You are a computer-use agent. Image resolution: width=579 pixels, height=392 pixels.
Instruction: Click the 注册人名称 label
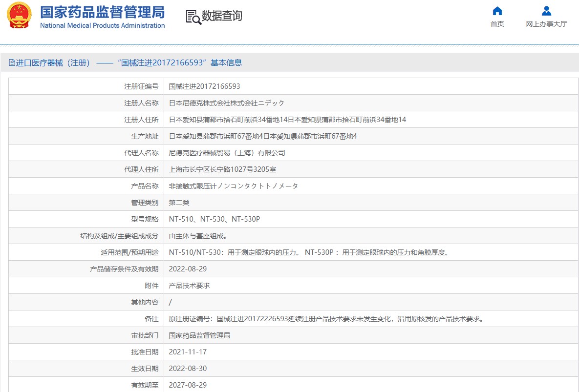[x=141, y=103]
